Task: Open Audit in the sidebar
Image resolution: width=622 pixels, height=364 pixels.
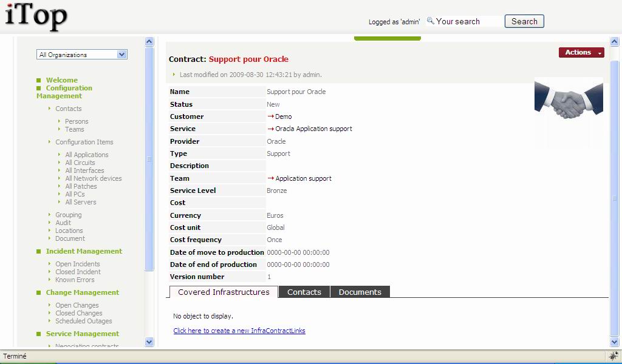Action: [63, 223]
